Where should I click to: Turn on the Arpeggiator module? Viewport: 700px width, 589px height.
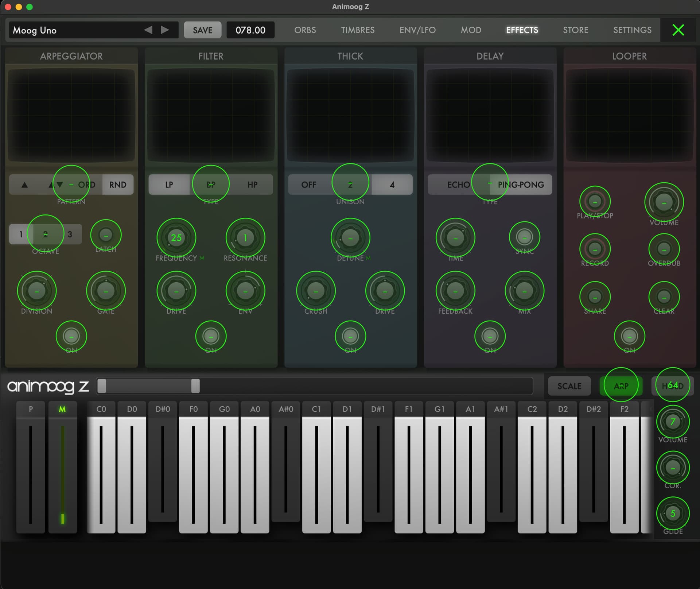(71, 336)
